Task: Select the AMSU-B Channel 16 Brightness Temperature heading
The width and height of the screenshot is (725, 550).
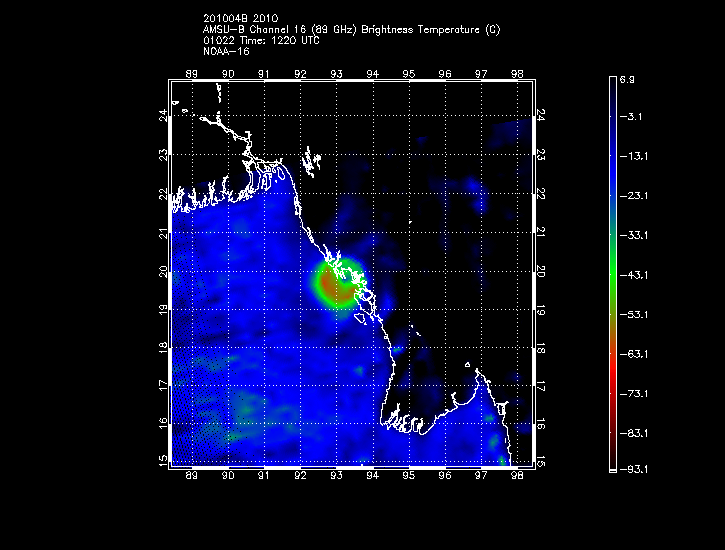Action: (x=351, y=30)
